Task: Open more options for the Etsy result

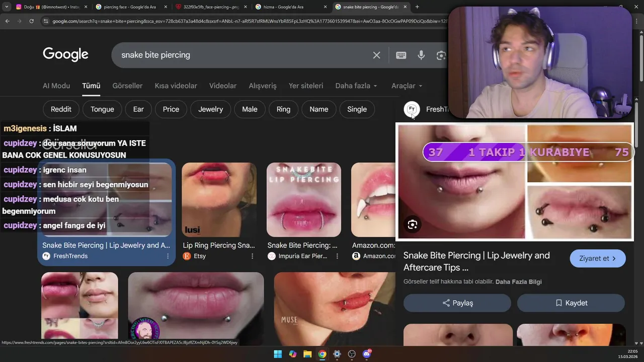Action: click(252, 256)
